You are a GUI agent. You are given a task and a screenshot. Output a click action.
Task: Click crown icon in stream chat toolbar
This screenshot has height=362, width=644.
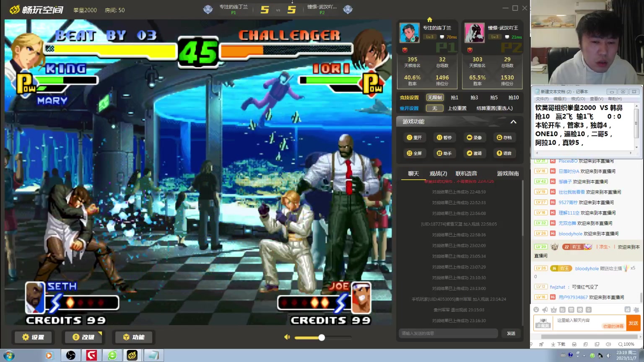553,310
